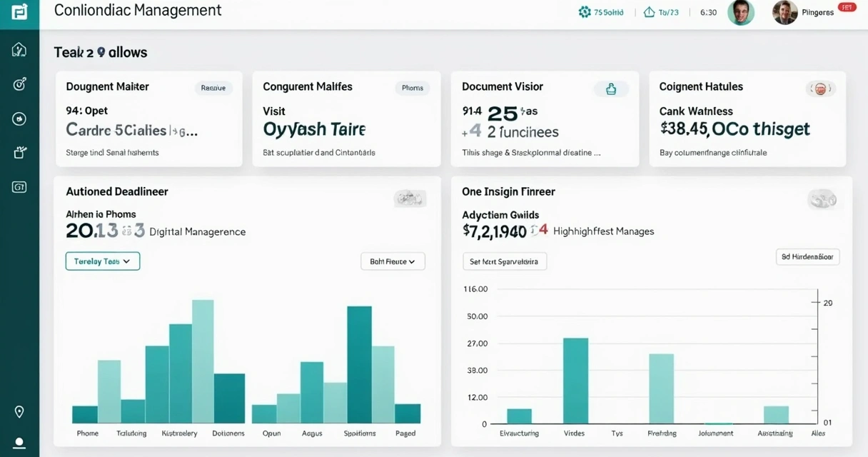Open the home icon in the sidebar

pyautogui.click(x=19, y=49)
